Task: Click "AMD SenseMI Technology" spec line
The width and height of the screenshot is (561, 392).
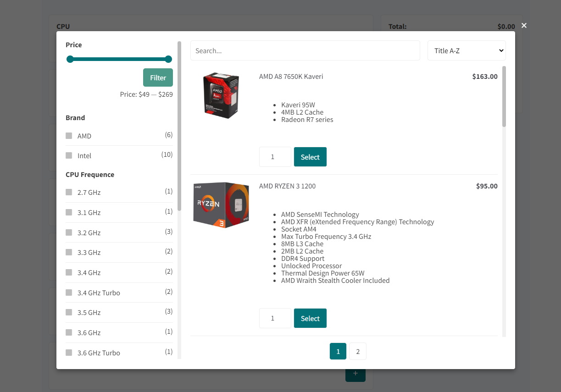Action: click(x=320, y=215)
